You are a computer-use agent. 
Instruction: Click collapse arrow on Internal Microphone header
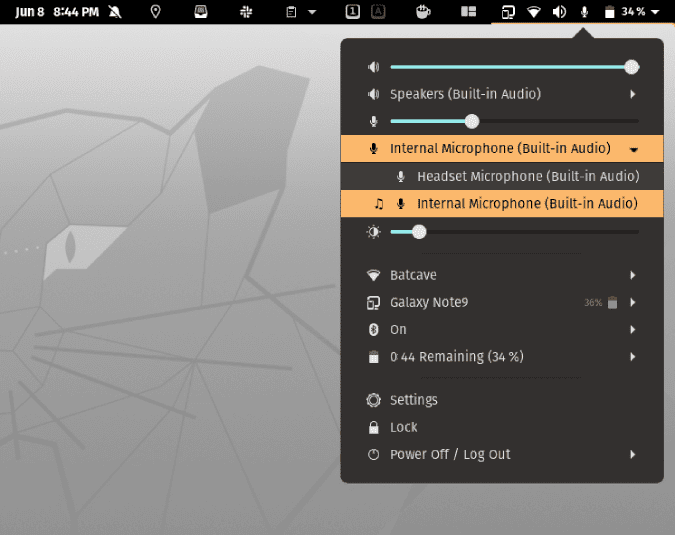point(633,149)
